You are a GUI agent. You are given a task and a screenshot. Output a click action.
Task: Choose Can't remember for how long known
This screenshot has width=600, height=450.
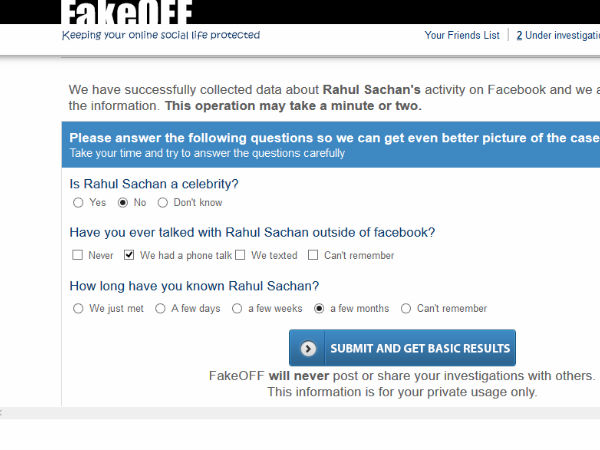pos(406,308)
